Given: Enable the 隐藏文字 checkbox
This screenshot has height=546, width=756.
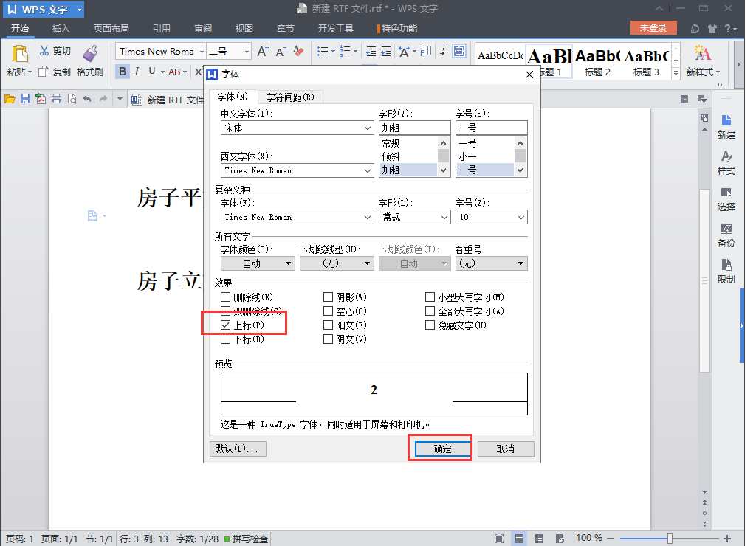Looking at the screenshot, I should tap(430, 325).
